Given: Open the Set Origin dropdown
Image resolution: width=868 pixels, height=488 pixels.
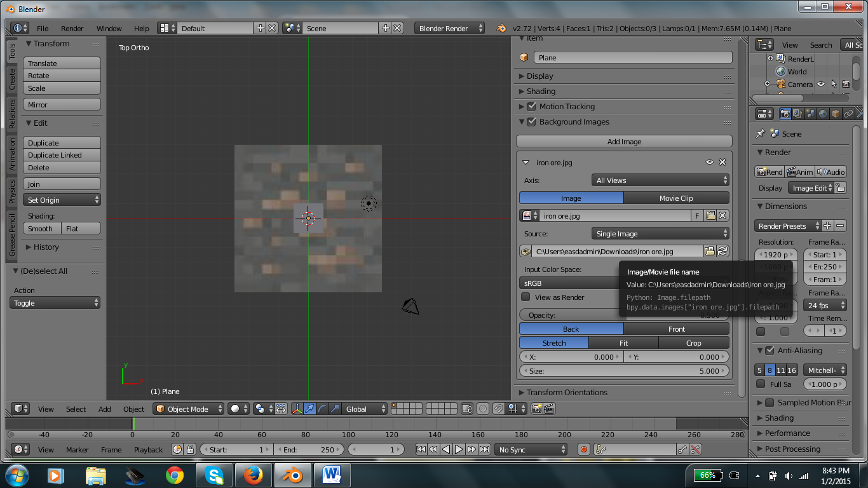Looking at the screenshot, I should coord(62,200).
